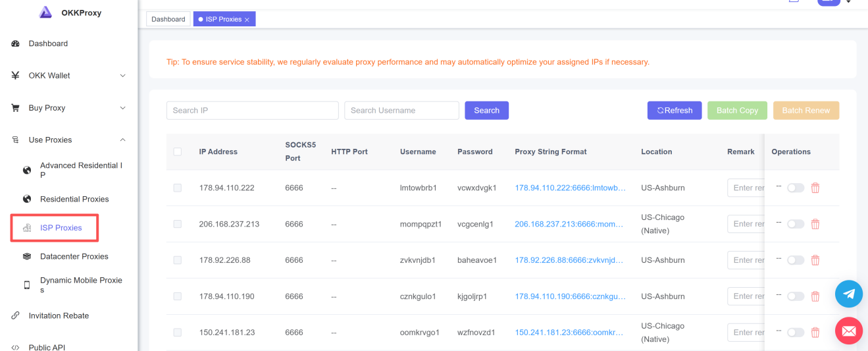The height and width of the screenshot is (351, 868).
Task: Check the row for 178.92.226.88
Action: 178,260
